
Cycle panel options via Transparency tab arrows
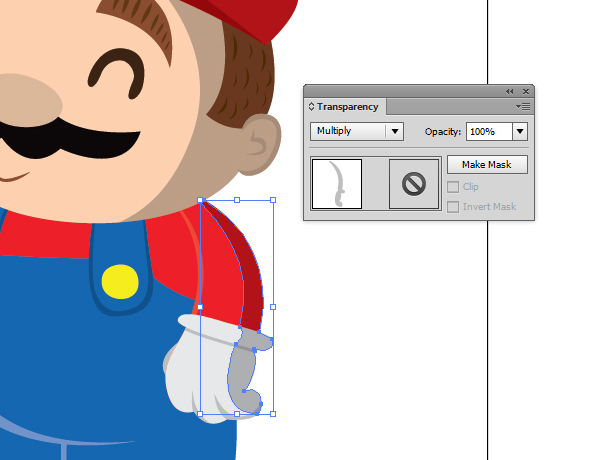point(311,107)
